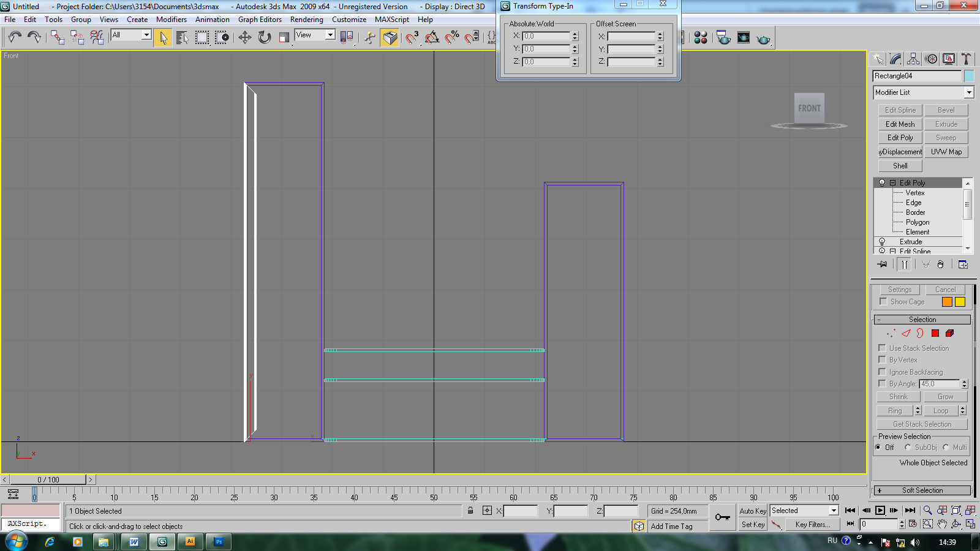980x551 pixels.
Task: Expand the Edit Spline stack entry
Action: pos(893,251)
